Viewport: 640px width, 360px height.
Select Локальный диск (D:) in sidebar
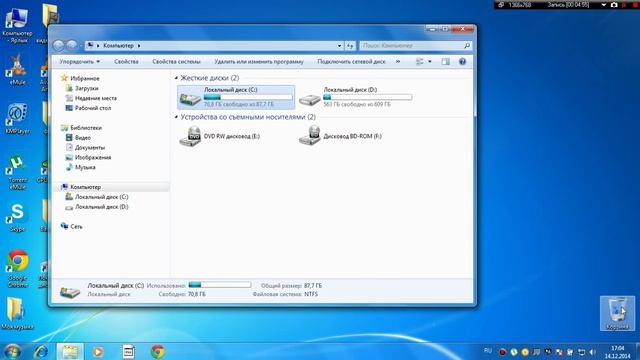click(x=101, y=207)
